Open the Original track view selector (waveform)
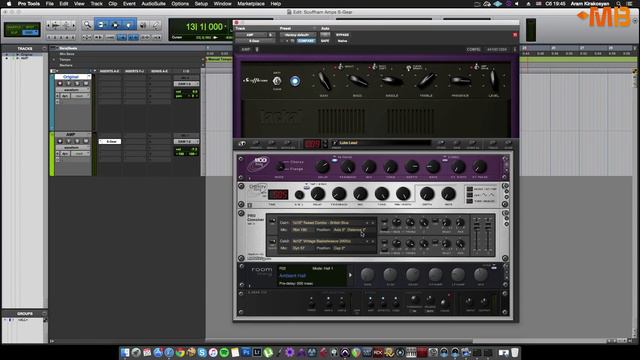 [x=73, y=89]
